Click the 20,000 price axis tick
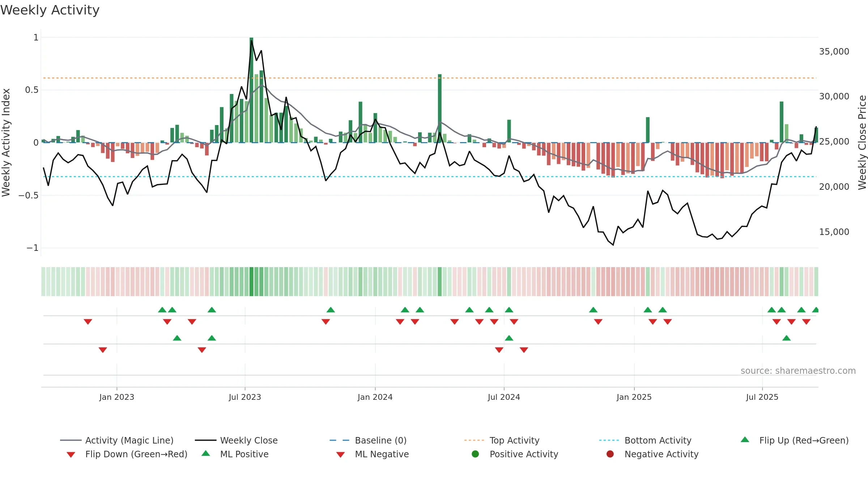The image size is (868, 488). pos(834,187)
